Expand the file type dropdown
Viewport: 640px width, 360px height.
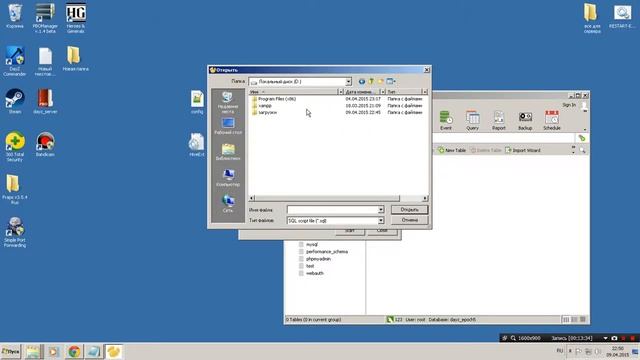coord(380,220)
